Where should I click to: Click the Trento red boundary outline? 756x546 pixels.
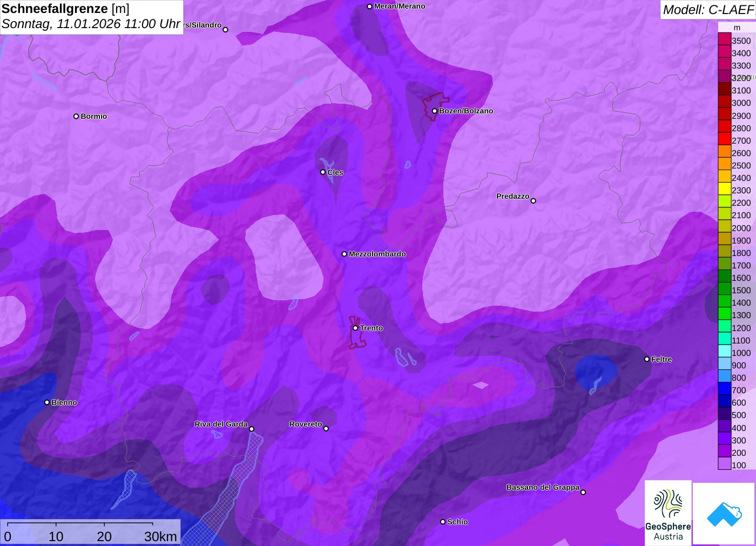pos(356,333)
